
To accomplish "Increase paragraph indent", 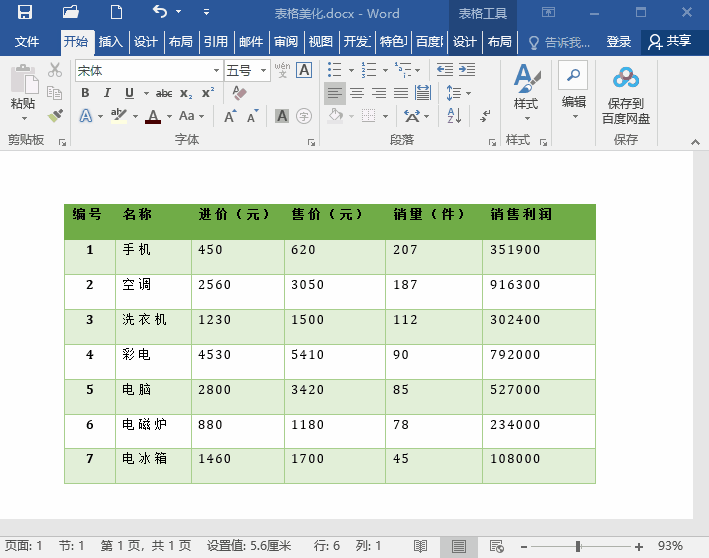I will (x=467, y=70).
